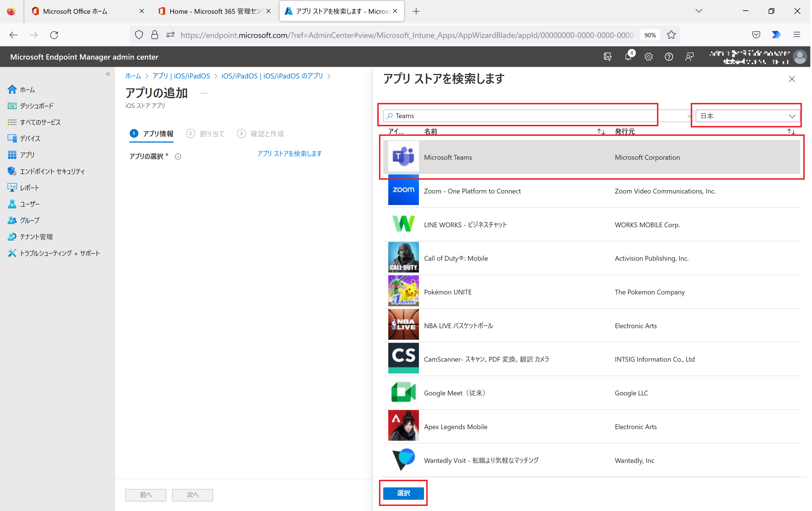Open the browser tab list chevron
Viewport: 812px width, 511px height.
pos(699,11)
